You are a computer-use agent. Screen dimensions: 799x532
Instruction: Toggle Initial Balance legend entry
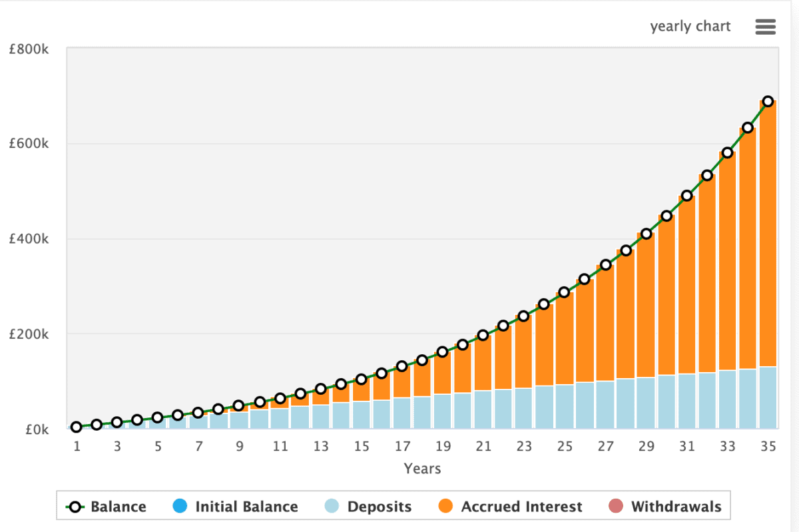pos(246,507)
